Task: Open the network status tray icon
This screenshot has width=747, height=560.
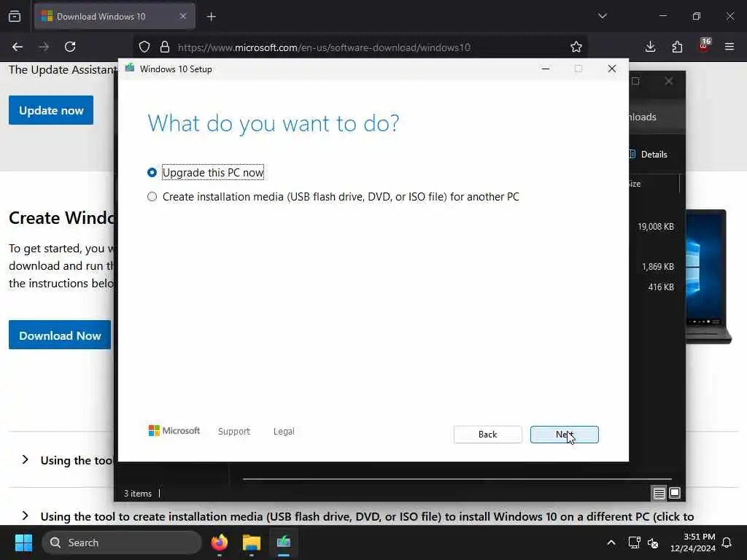Action: 634,542
